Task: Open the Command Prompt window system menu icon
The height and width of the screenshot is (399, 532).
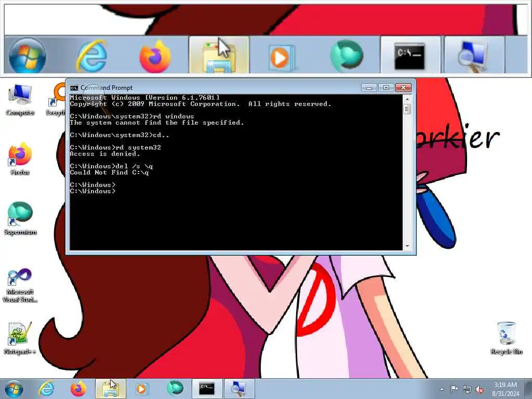Action: pyautogui.click(x=74, y=88)
